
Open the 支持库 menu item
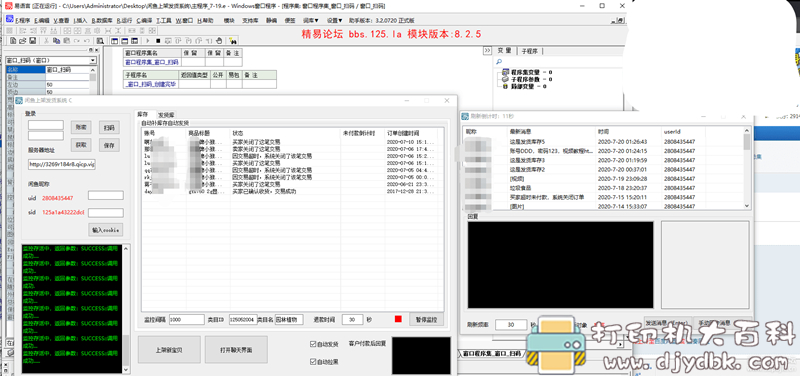(x=250, y=21)
